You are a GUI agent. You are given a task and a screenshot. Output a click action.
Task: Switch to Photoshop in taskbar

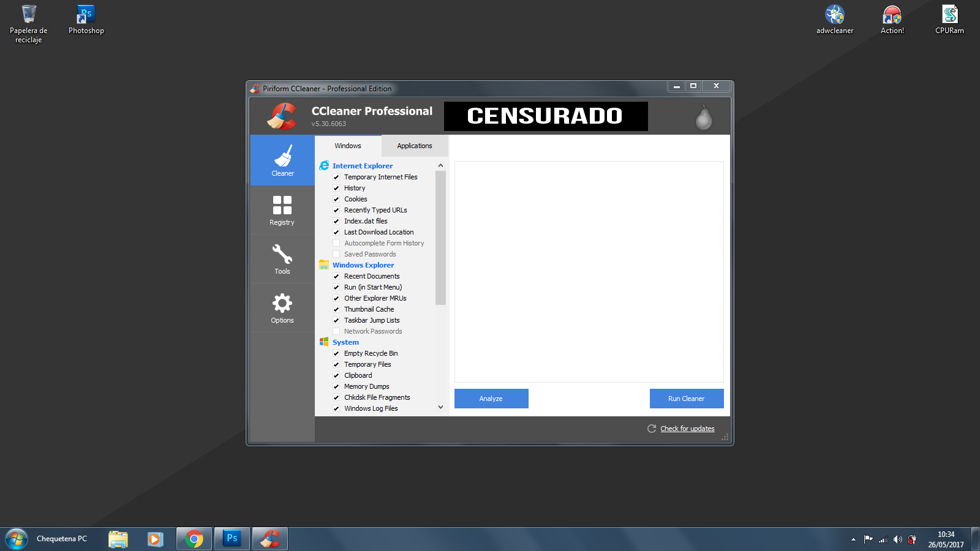coord(232,539)
